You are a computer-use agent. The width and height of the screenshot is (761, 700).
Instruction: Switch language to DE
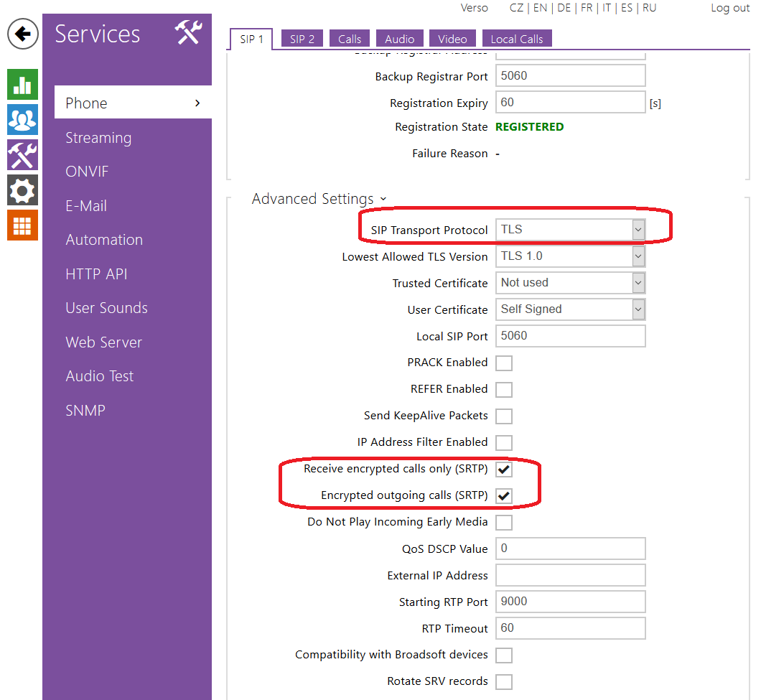point(564,8)
